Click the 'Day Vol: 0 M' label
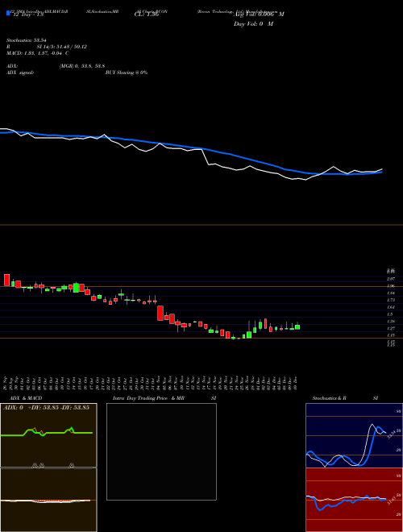Screen dimensions: 403x532 coord(253,24)
